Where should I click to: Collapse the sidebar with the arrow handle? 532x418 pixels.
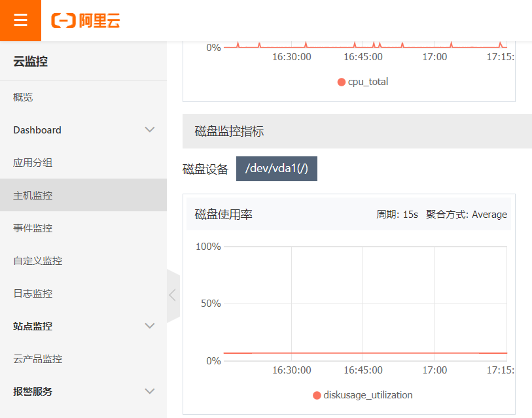pos(173,295)
